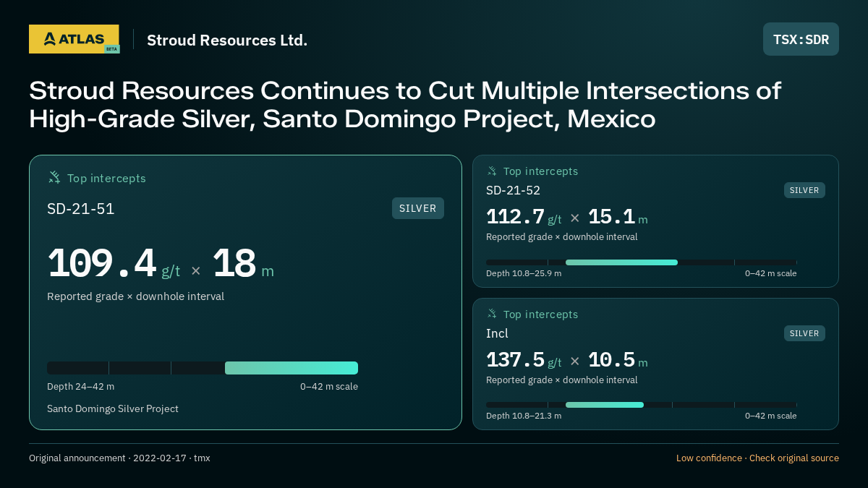Click Low confidence Check original source notice

pos(757,458)
